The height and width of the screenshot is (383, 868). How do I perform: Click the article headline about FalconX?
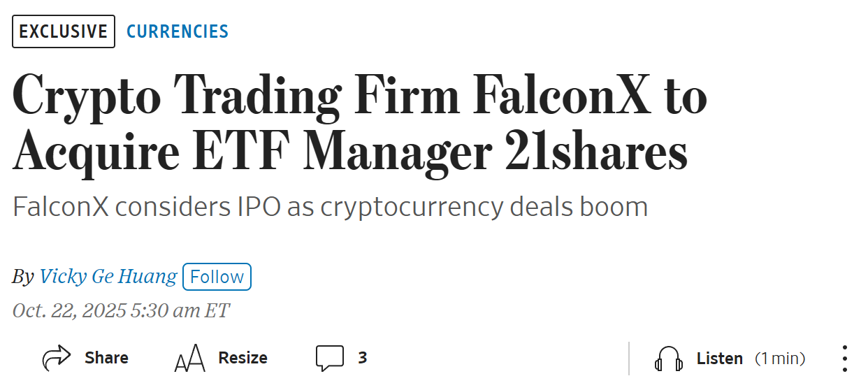click(359, 124)
